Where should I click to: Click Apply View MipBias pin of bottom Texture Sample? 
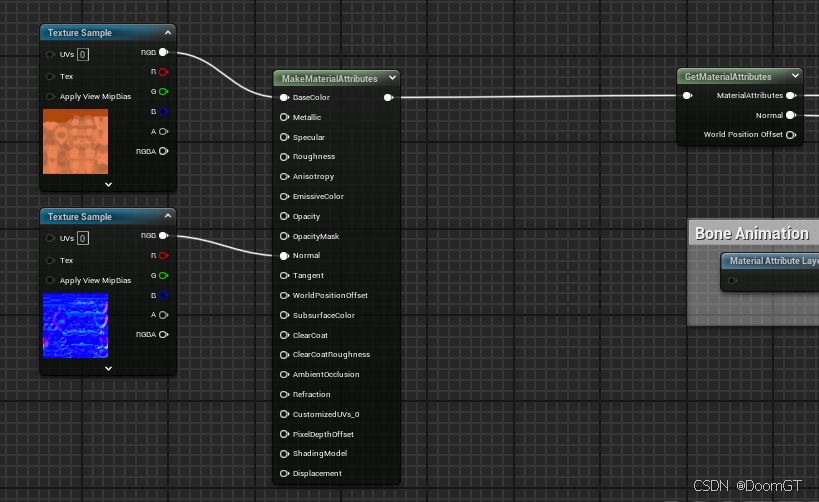pyautogui.click(x=51, y=281)
